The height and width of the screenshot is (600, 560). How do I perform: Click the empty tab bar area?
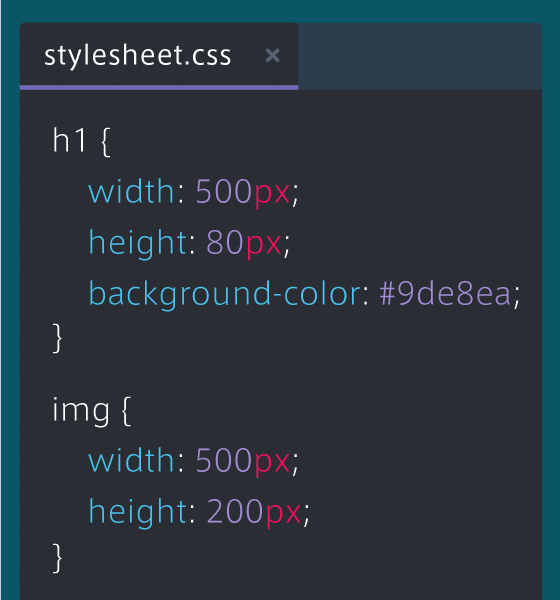tap(420, 56)
